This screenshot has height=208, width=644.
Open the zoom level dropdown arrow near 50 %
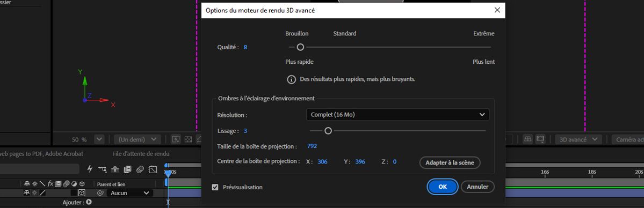[x=99, y=139]
